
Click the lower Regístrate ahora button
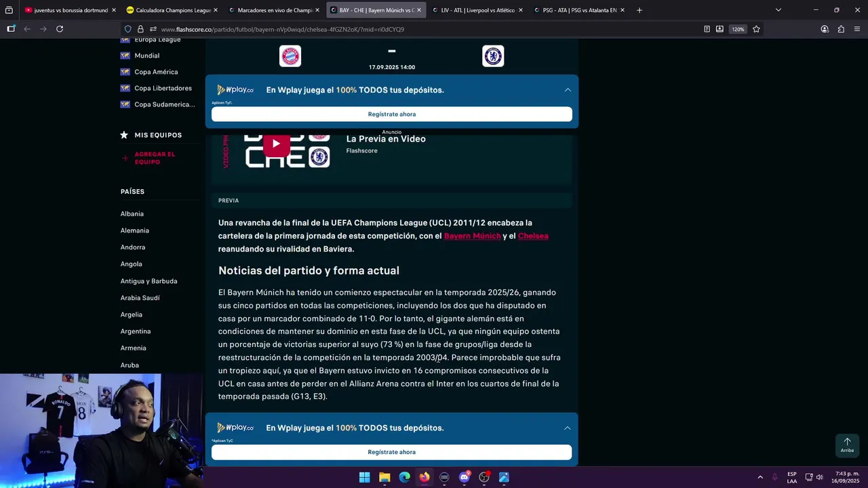pyautogui.click(x=392, y=452)
